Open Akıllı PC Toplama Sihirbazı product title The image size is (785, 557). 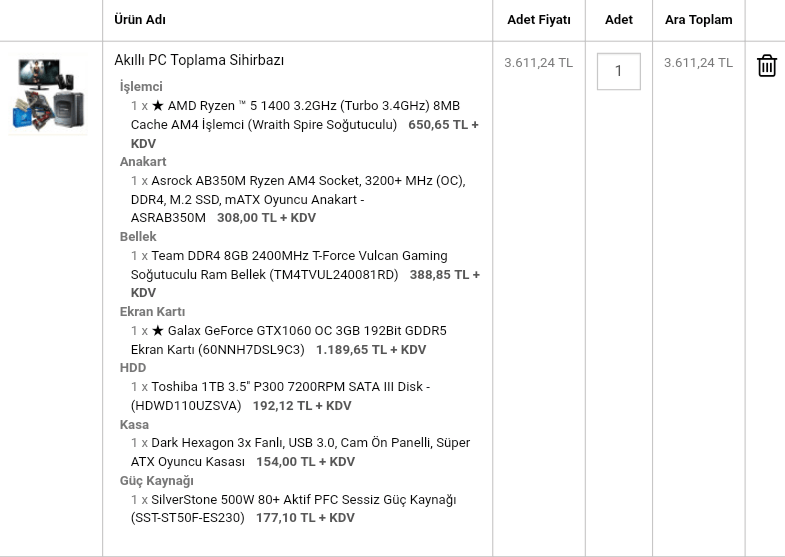coord(199,60)
